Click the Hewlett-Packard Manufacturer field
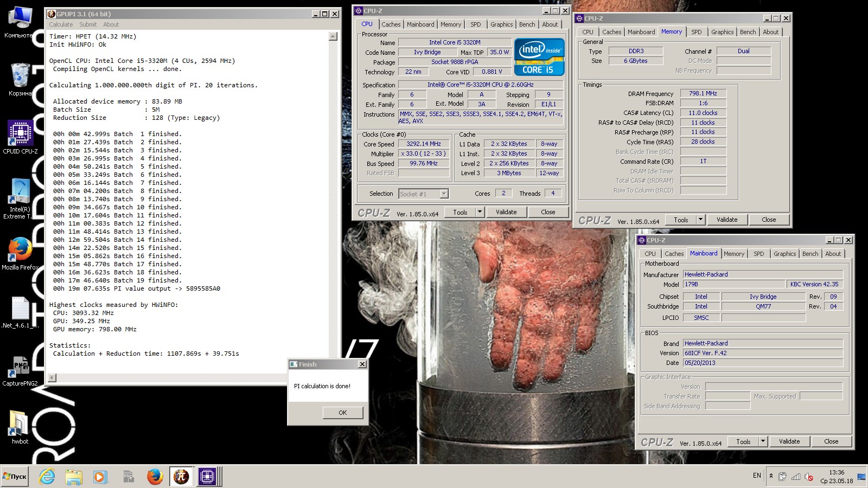The width and height of the screenshot is (868, 488). click(763, 274)
